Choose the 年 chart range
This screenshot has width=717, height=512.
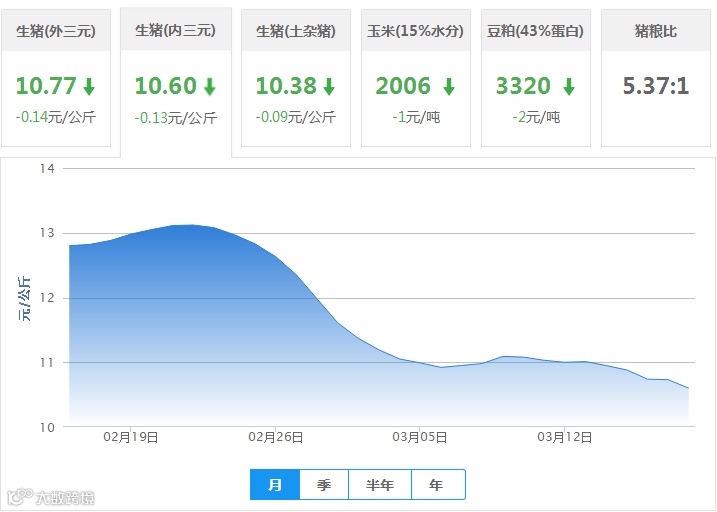(438, 485)
